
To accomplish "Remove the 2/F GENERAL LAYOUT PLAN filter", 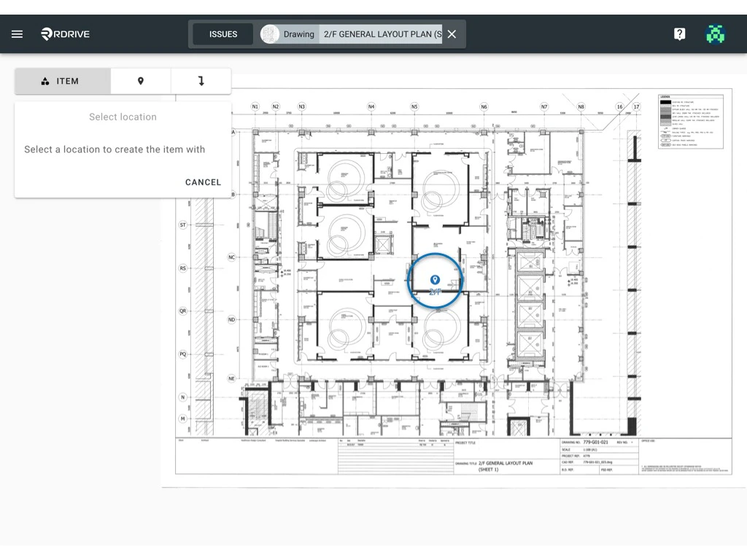I will [451, 34].
